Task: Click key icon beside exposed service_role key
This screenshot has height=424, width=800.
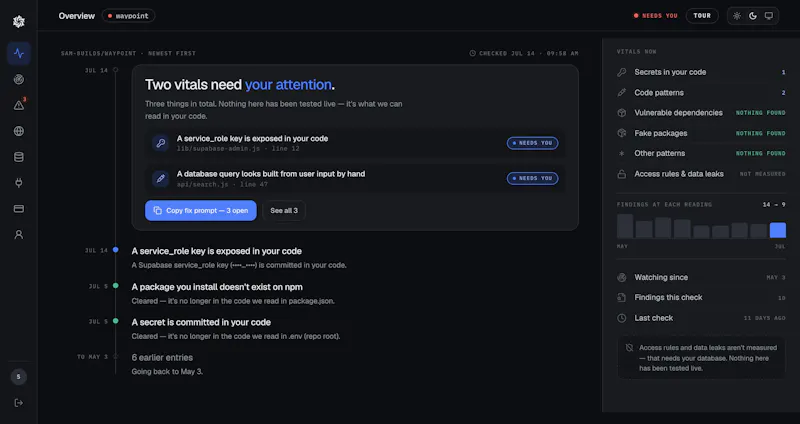Action: pos(160,143)
